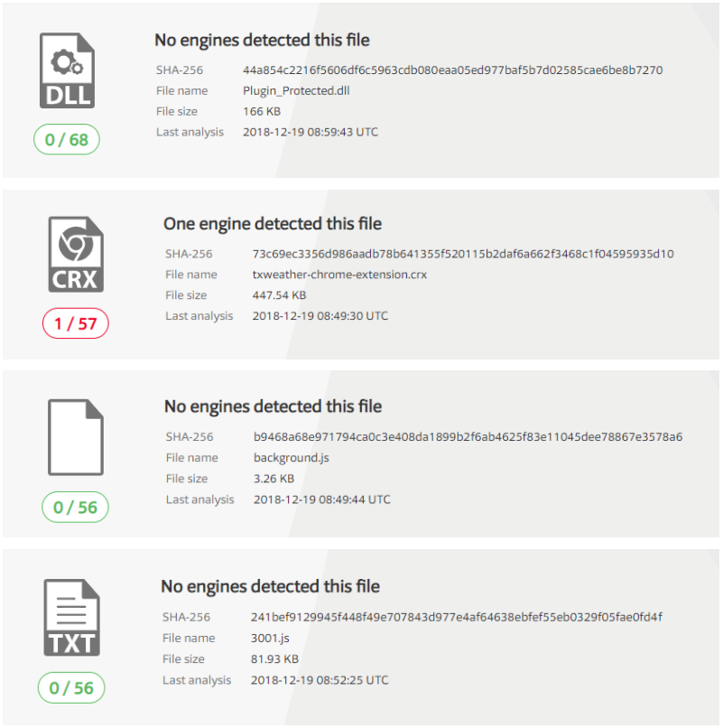Click the blank file icon for background.js
Image resolution: width=723 pixels, height=728 pixels.
[76, 437]
